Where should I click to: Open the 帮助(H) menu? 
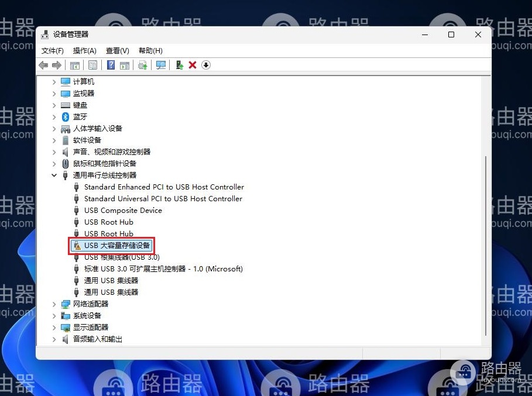150,51
